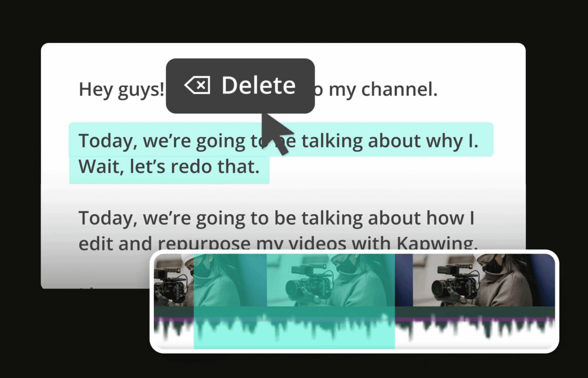Image resolution: width=588 pixels, height=378 pixels.
Task: Click the highlighted phrase 'Wait, let's redo that.'
Action: tap(169, 167)
